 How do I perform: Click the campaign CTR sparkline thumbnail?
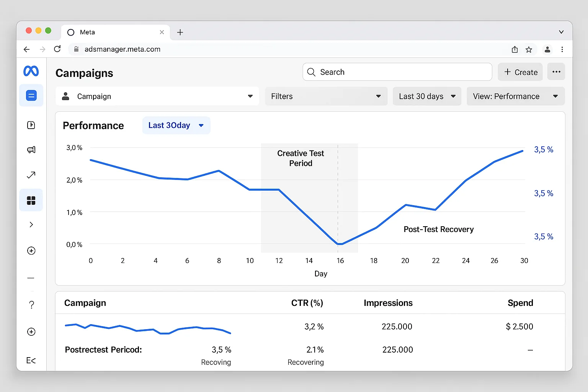147,327
